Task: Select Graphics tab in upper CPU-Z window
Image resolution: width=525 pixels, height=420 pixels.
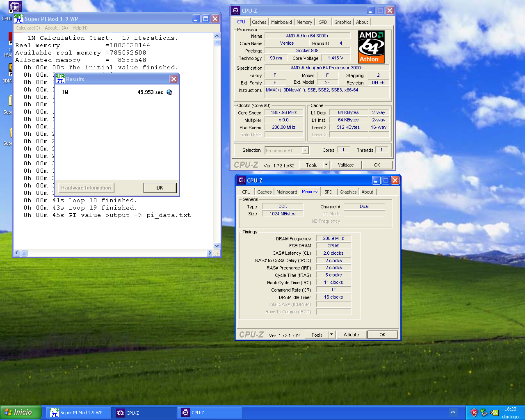Action: point(342,22)
